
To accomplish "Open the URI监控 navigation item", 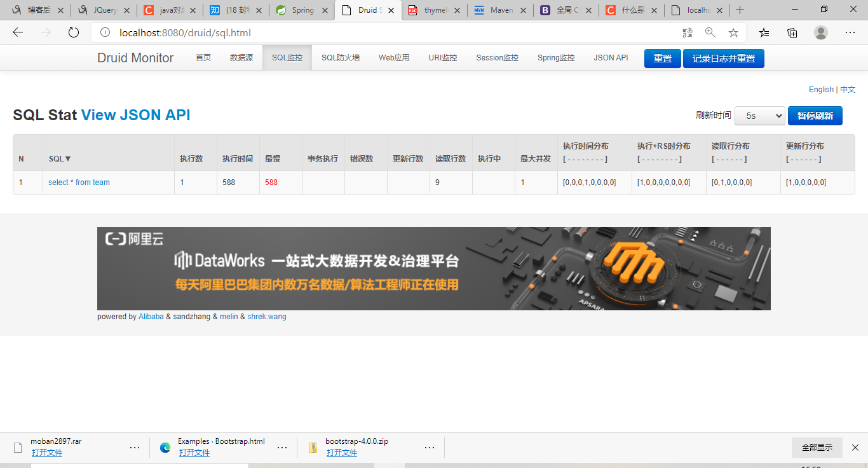I will click(443, 58).
